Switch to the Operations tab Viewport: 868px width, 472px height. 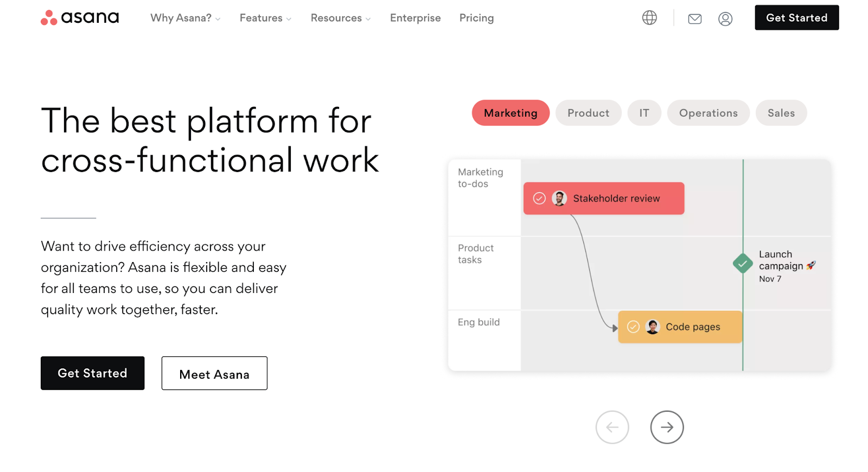tap(708, 113)
